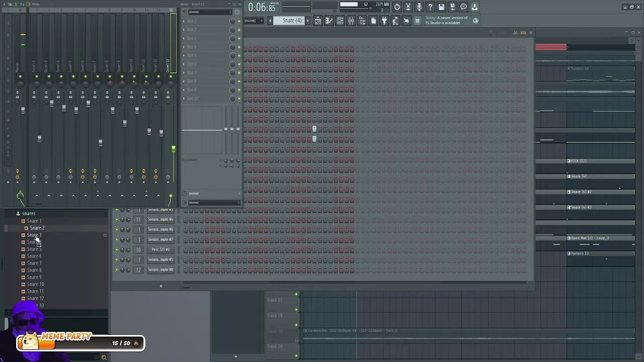Open the playlist view from the toolbar
644x362 pixels.
pyautogui.click(x=318, y=21)
